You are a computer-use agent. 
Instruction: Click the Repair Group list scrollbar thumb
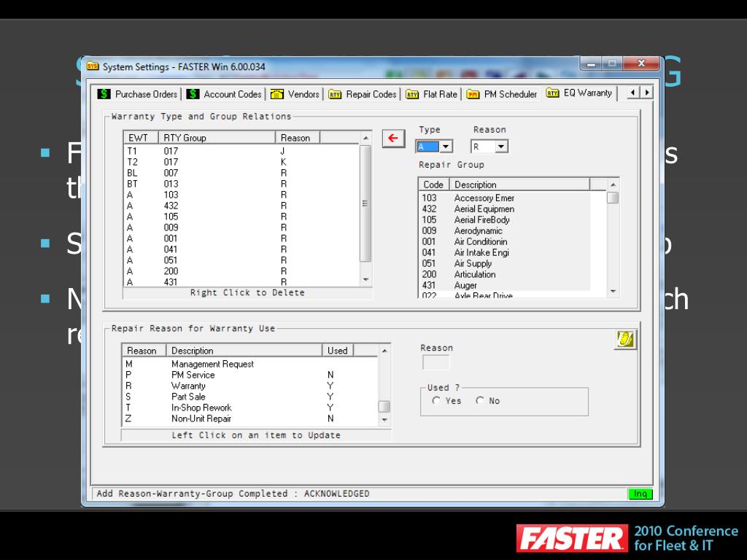tap(613, 198)
